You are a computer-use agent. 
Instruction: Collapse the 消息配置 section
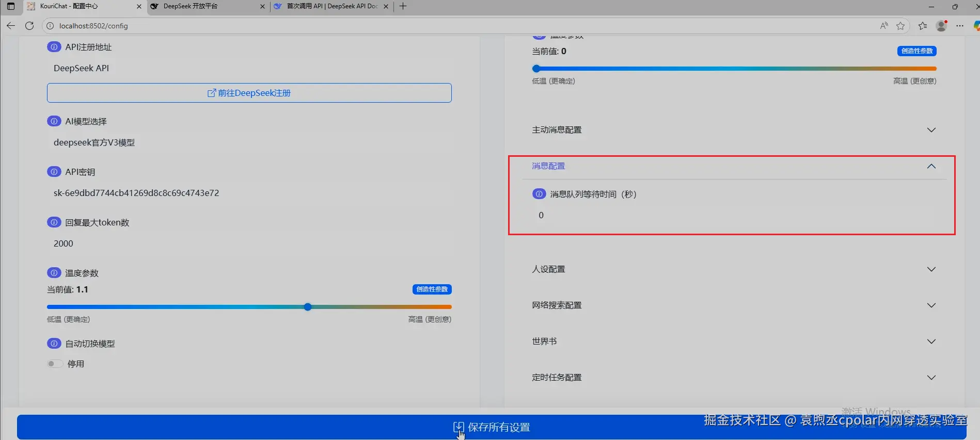[734, 166]
